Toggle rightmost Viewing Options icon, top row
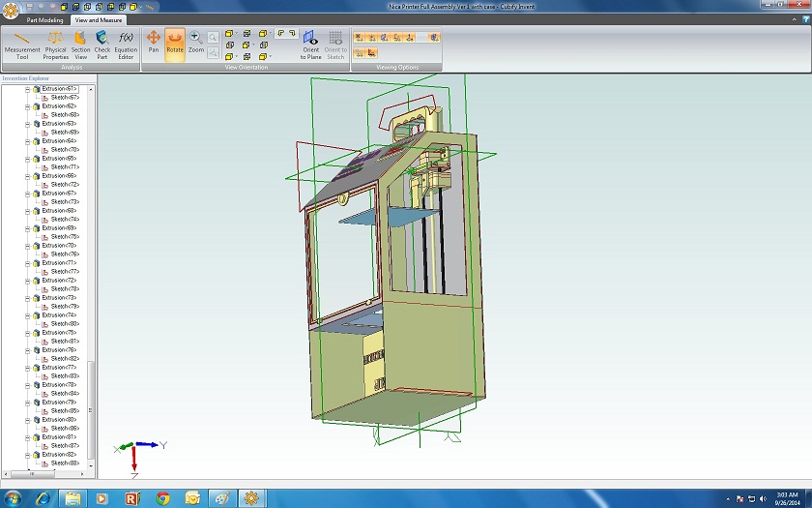 [434, 38]
